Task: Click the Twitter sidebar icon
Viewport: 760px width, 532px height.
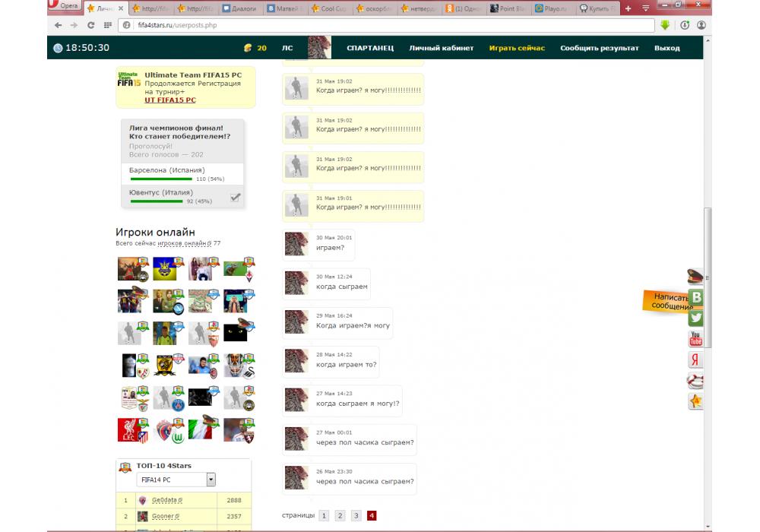Action: click(x=695, y=318)
